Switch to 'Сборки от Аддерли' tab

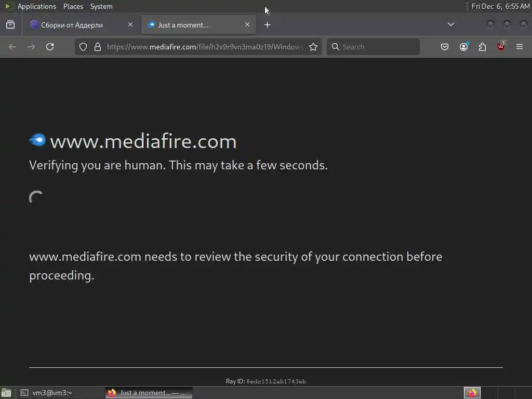81,25
